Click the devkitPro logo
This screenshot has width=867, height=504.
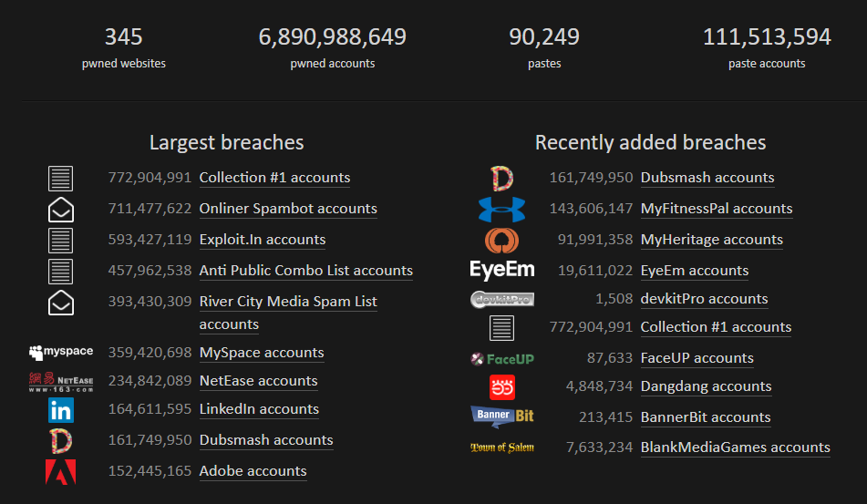coord(502,300)
